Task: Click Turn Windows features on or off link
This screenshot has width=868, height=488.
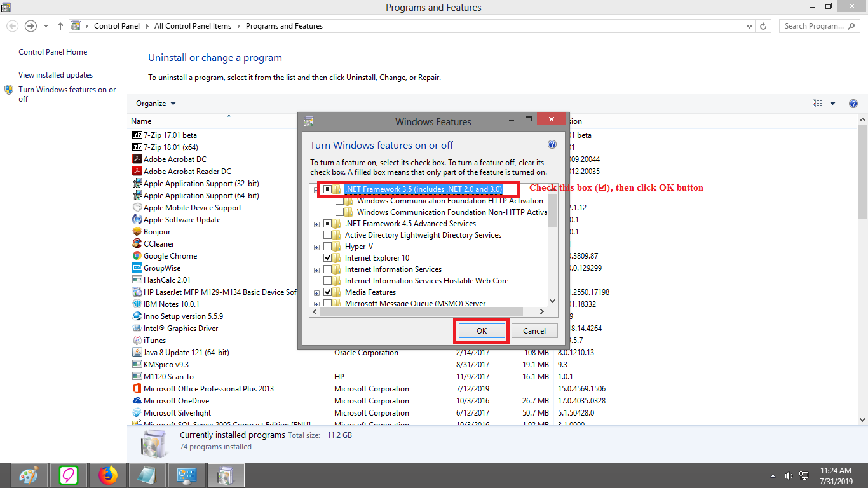Action: (67, 94)
